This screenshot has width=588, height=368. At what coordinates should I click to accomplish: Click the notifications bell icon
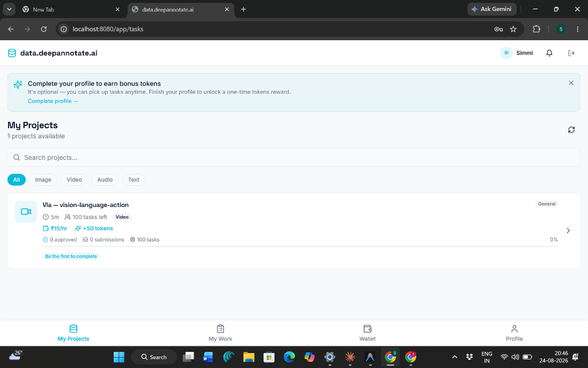[549, 53]
